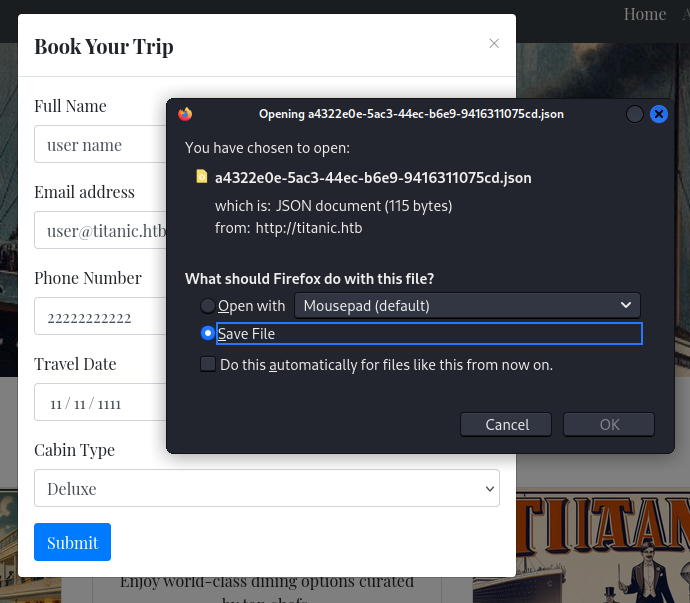690x603 pixels.
Task: Click the round dialog button beside close
Action: [x=635, y=114]
